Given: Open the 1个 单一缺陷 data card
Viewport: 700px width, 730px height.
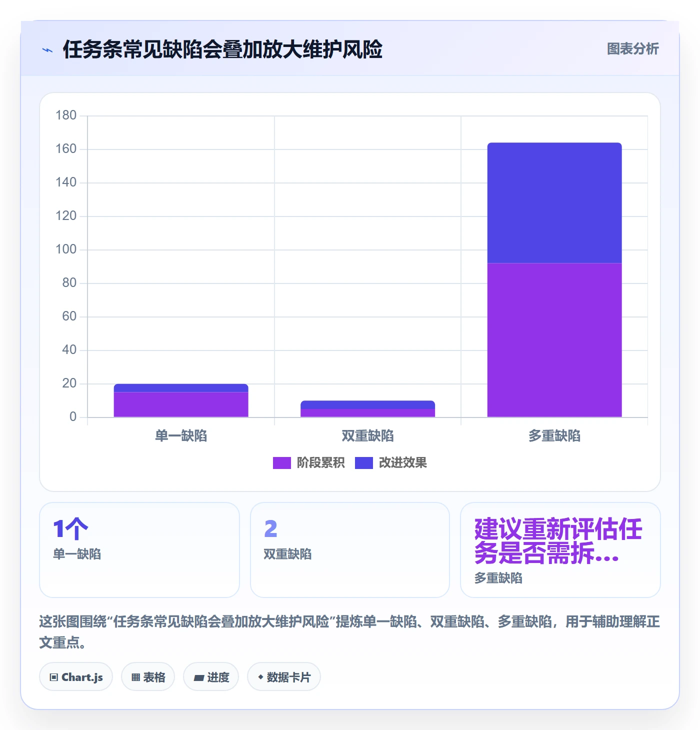Looking at the screenshot, I should pyautogui.click(x=139, y=550).
